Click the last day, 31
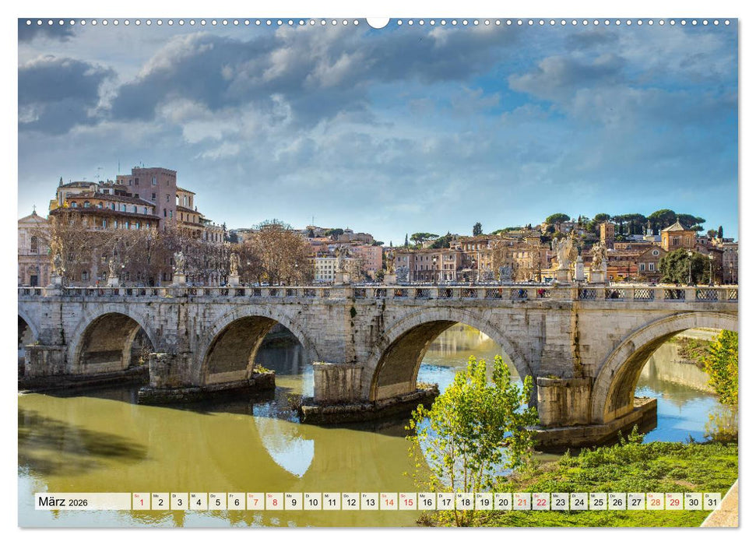Viewport: 756px width, 545px height. click(x=712, y=502)
